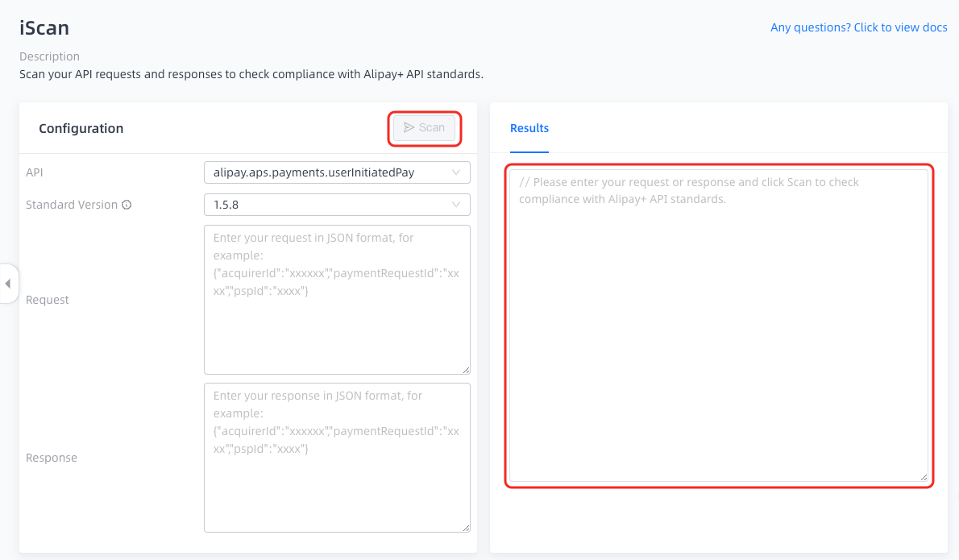Click the API field label
959x560 pixels.
pyautogui.click(x=35, y=172)
